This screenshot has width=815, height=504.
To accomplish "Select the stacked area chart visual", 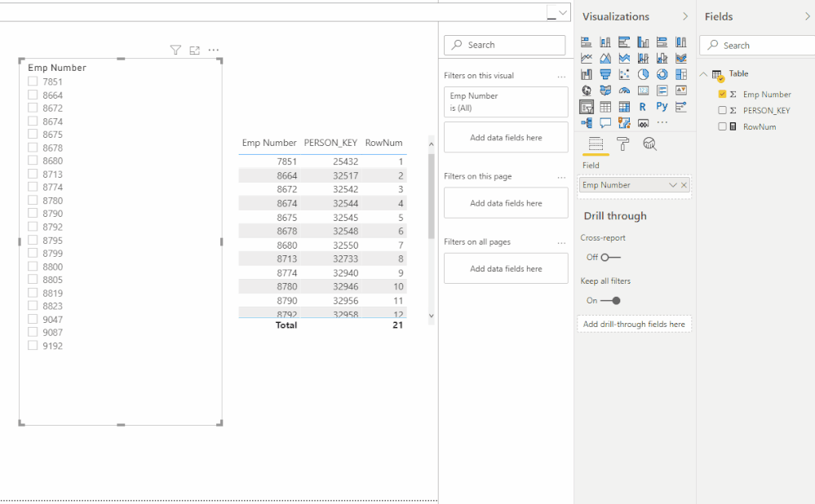I will click(624, 58).
